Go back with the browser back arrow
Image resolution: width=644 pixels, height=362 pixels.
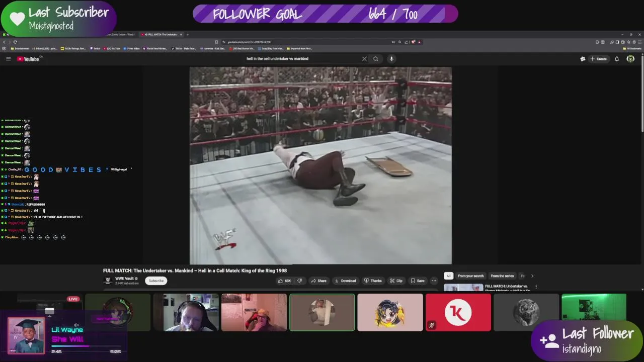click(x=4, y=42)
